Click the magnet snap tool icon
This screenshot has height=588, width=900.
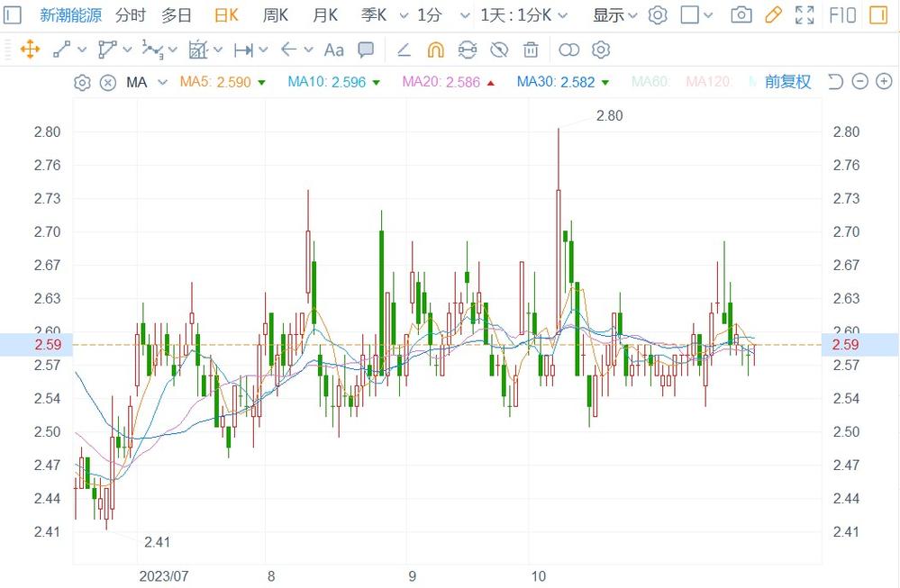tap(436, 50)
